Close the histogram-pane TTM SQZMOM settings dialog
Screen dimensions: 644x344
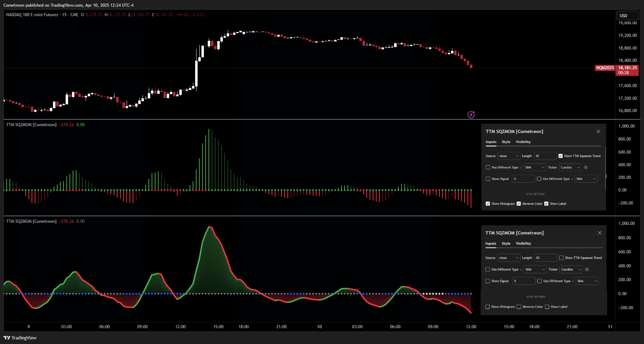click(598, 131)
